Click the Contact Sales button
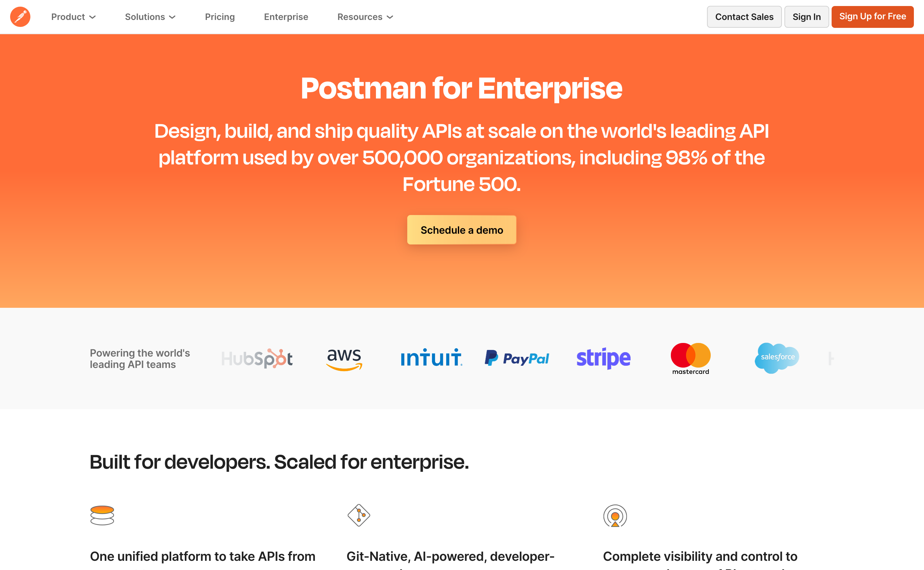Image resolution: width=924 pixels, height=570 pixels. (744, 17)
